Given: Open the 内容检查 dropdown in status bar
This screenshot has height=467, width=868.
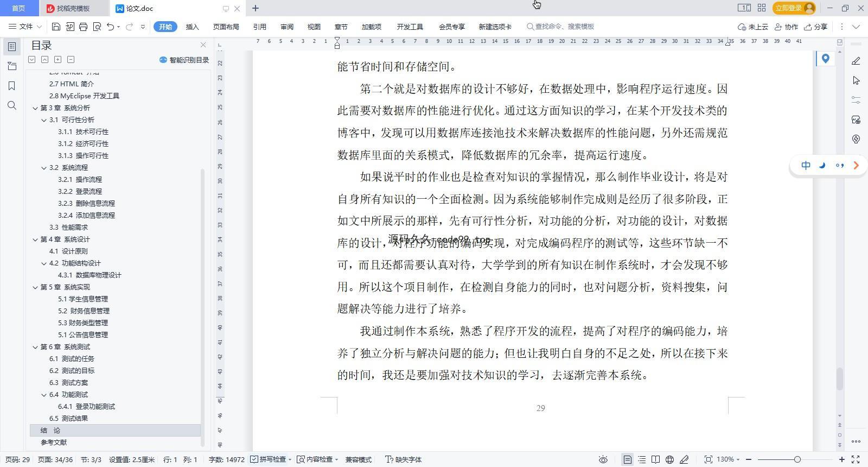Looking at the screenshot, I should [317, 459].
